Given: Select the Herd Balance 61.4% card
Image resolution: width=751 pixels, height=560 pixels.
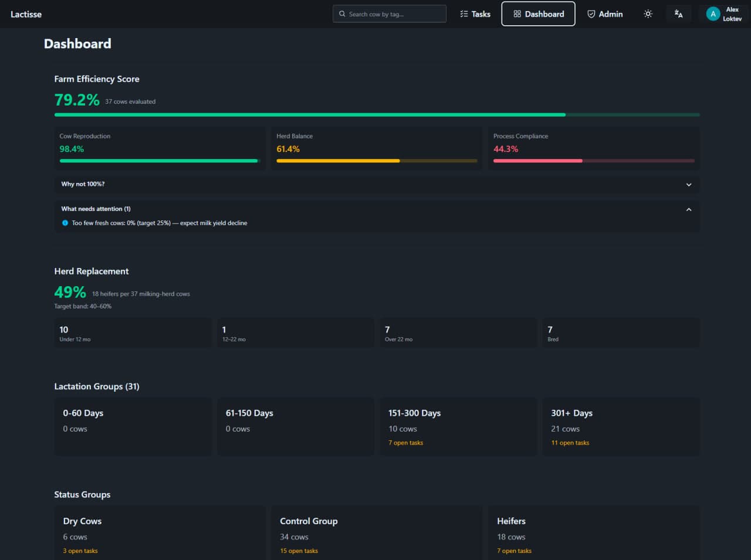Looking at the screenshot, I should coord(377,149).
